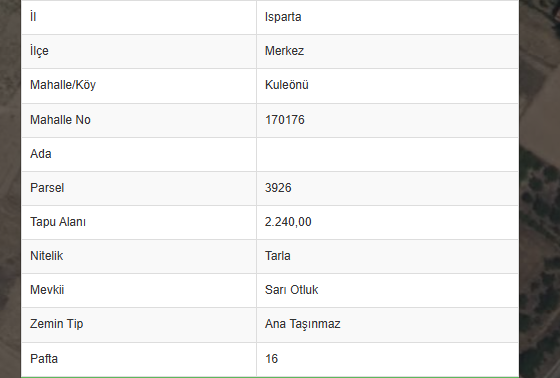Select Parsel number 3926
The height and width of the screenshot is (378, 560).
coord(278,188)
